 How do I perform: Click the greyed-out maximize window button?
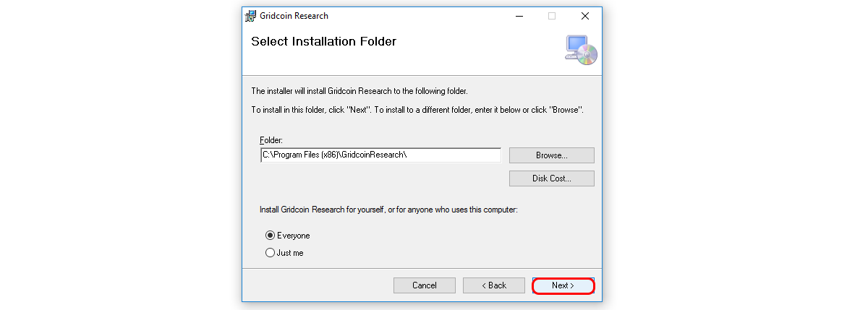coord(552,16)
